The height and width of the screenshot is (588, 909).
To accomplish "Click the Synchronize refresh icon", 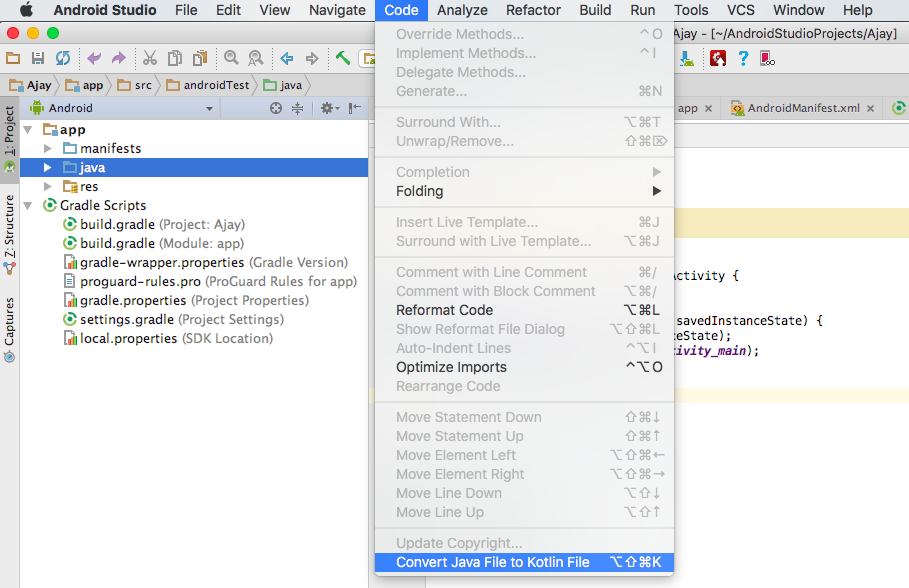I will point(63,59).
